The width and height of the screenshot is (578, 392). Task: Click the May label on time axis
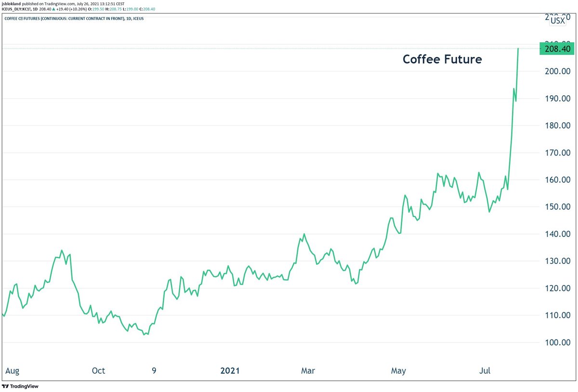[398, 371]
